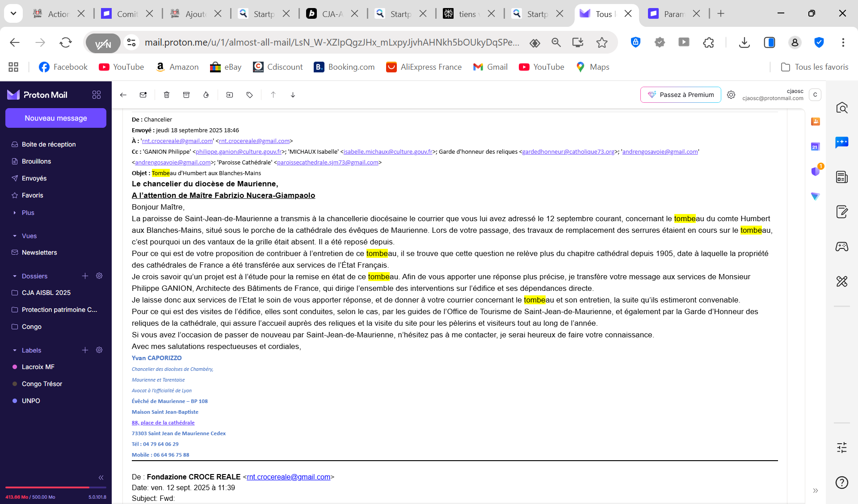Click the archive icon in toolbar
Image resolution: width=858 pixels, height=504 pixels.
coord(186,95)
